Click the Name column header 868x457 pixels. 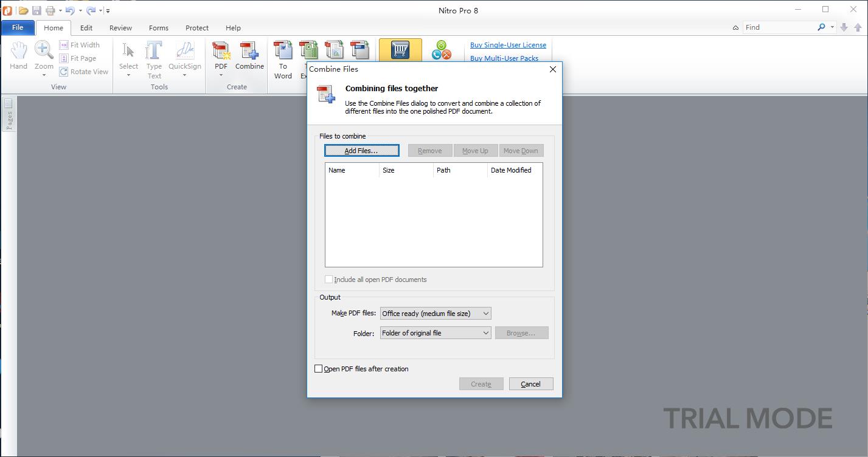pos(352,170)
